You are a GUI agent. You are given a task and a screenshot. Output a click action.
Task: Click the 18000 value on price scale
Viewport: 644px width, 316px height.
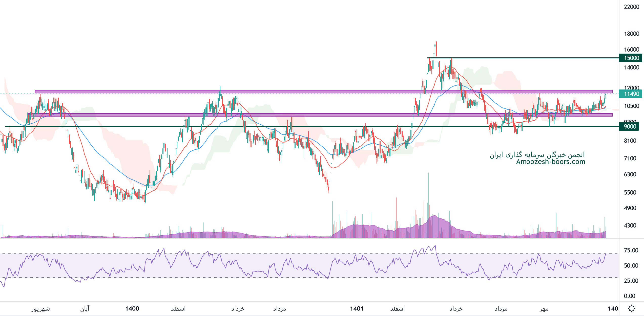(x=631, y=34)
